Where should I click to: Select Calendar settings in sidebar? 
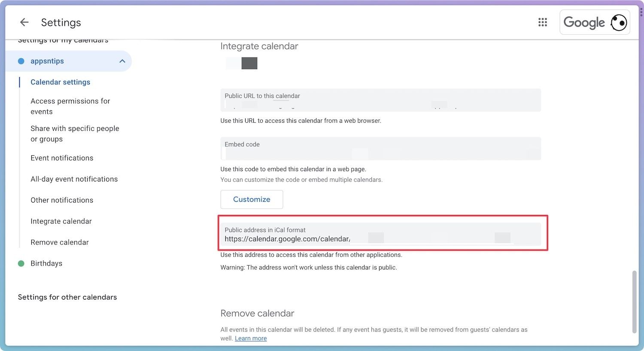pos(61,82)
